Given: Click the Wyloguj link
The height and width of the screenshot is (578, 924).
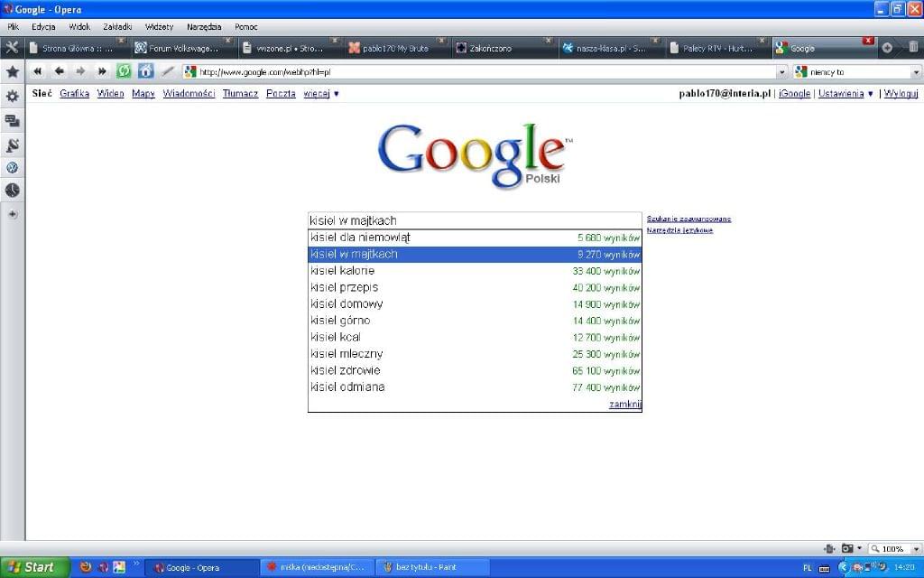Looking at the screenshot, I should 901,93.
